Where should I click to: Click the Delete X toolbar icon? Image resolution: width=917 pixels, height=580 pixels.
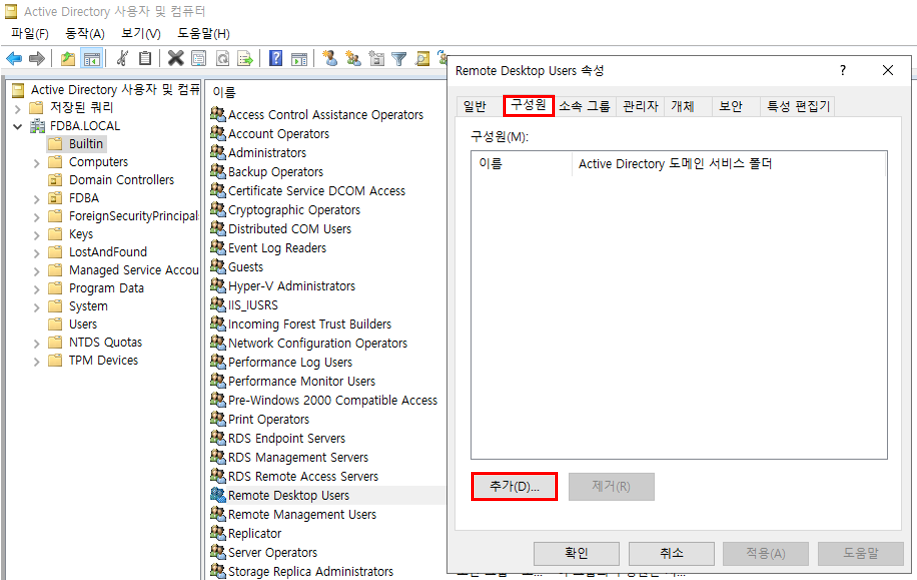[x=175, y=58]
